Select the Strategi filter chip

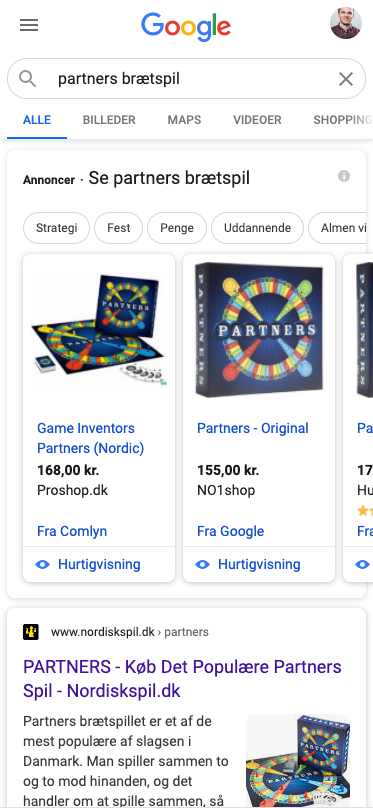pyautogui.click(x=57, y=228)
